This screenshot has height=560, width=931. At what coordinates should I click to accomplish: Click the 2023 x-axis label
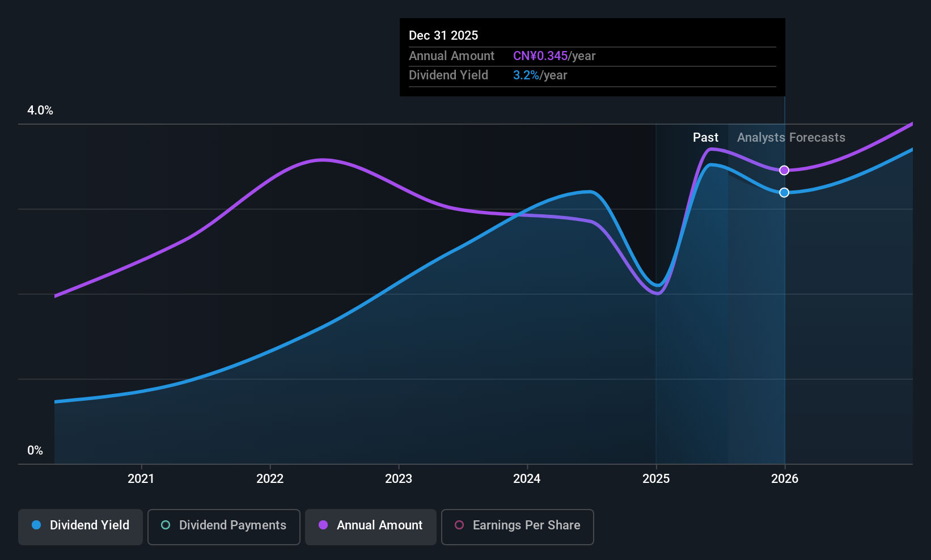(399, 478)
